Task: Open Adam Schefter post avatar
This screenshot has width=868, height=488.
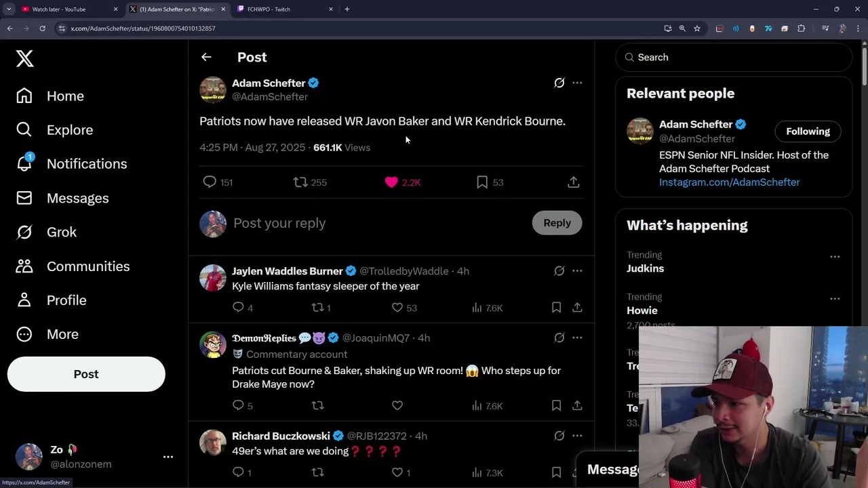Action: point(212,89)
